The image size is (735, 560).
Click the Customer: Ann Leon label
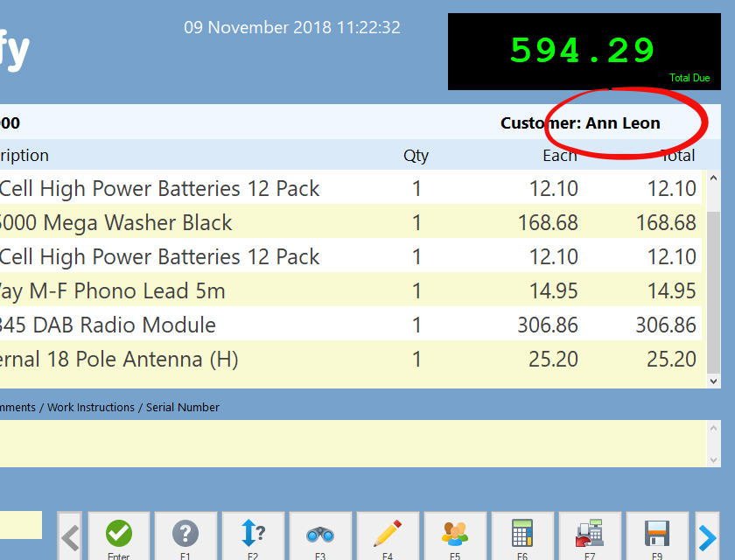580,123
